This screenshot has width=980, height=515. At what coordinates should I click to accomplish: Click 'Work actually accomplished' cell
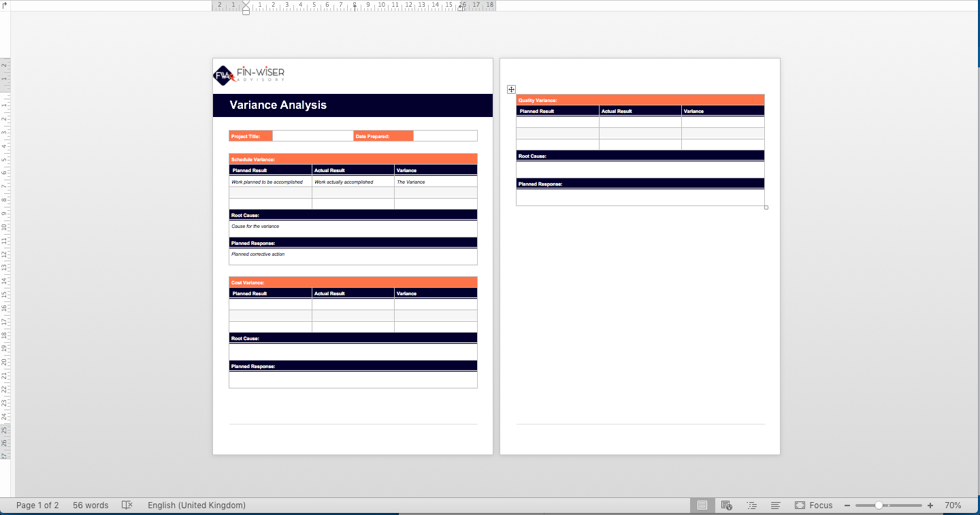(x=353, y=182)
